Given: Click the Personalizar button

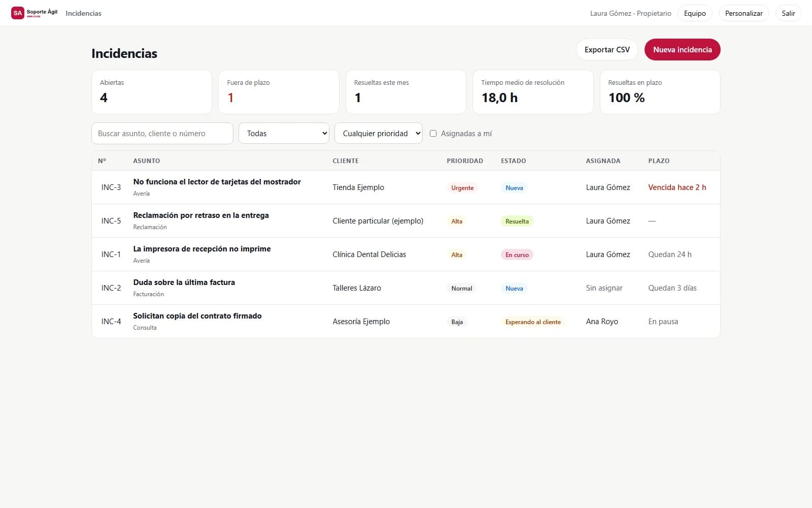Looking at the screenshot, I should [743, 13].
